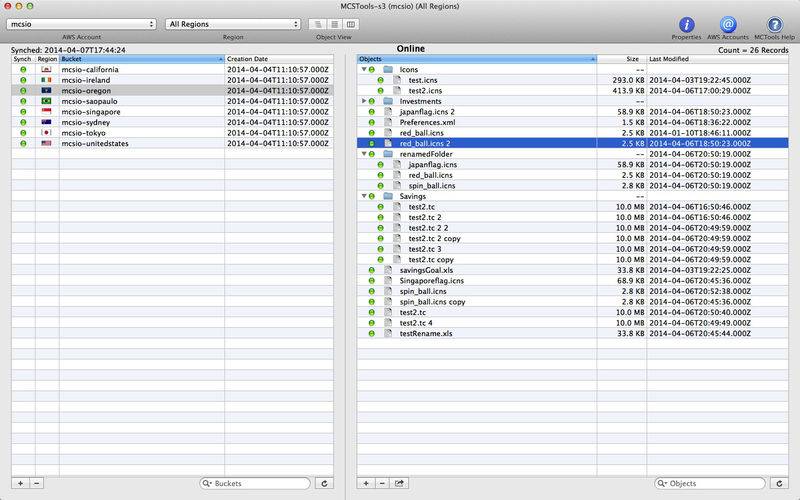Add a new bucket with plus button

20,483
